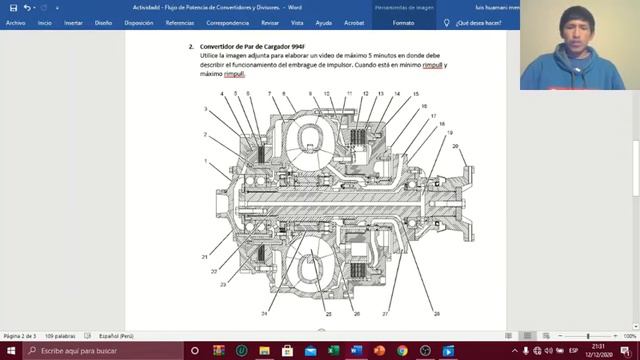Open Cortana circle icon on taskbar

point(195,351)
